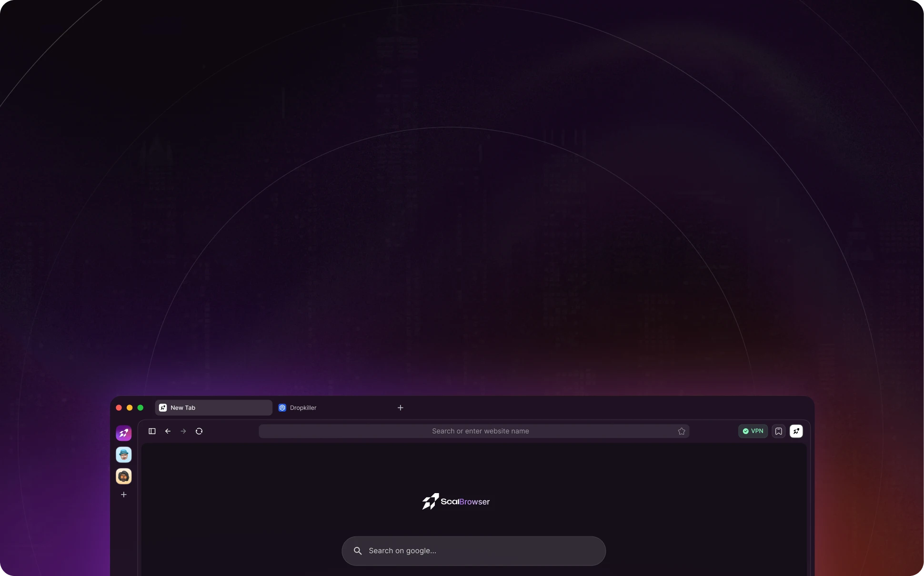
Task: Toggle the sidebar panel icon
Action: pos(152,431)
